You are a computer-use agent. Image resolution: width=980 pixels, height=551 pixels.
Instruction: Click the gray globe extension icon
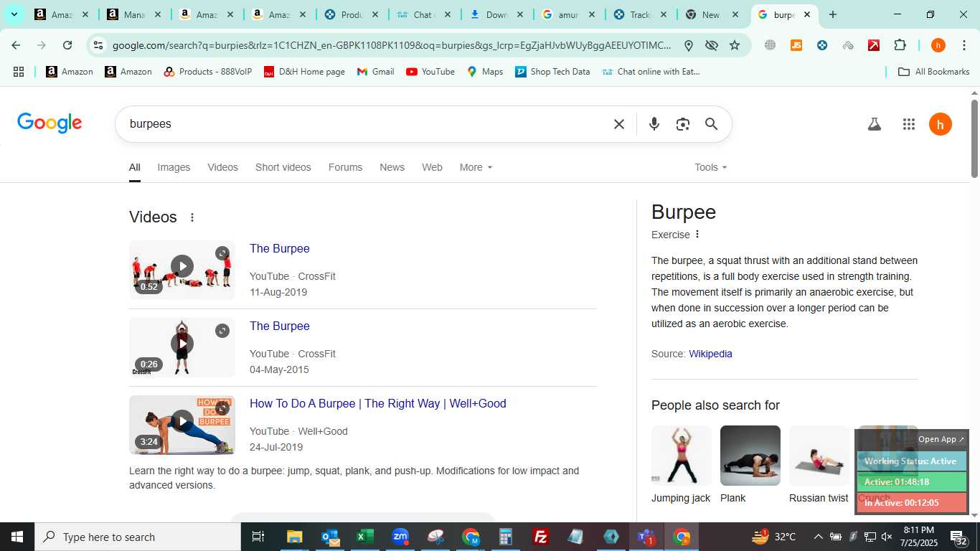770,45
